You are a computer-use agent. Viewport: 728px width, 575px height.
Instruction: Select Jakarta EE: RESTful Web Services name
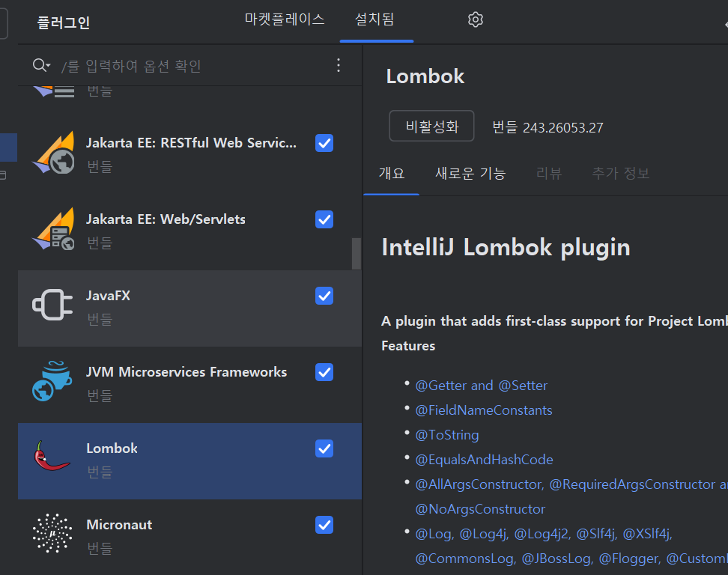(191, 142)
